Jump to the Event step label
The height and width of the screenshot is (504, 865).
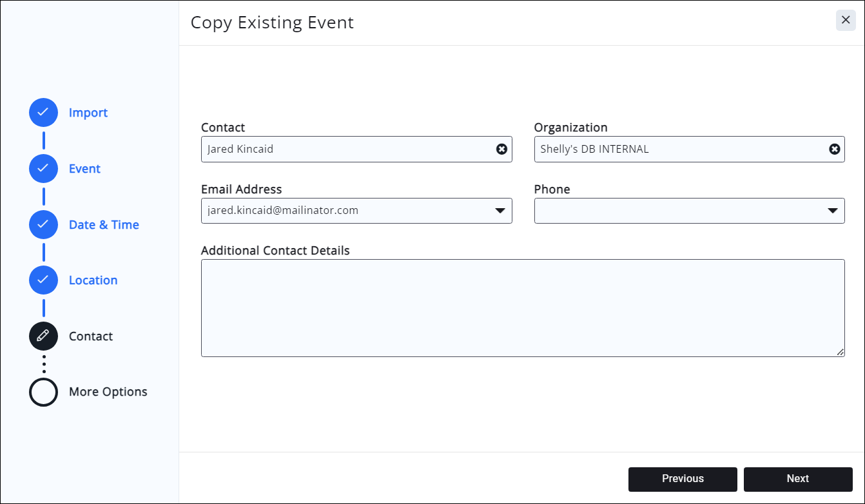point(84,169)
